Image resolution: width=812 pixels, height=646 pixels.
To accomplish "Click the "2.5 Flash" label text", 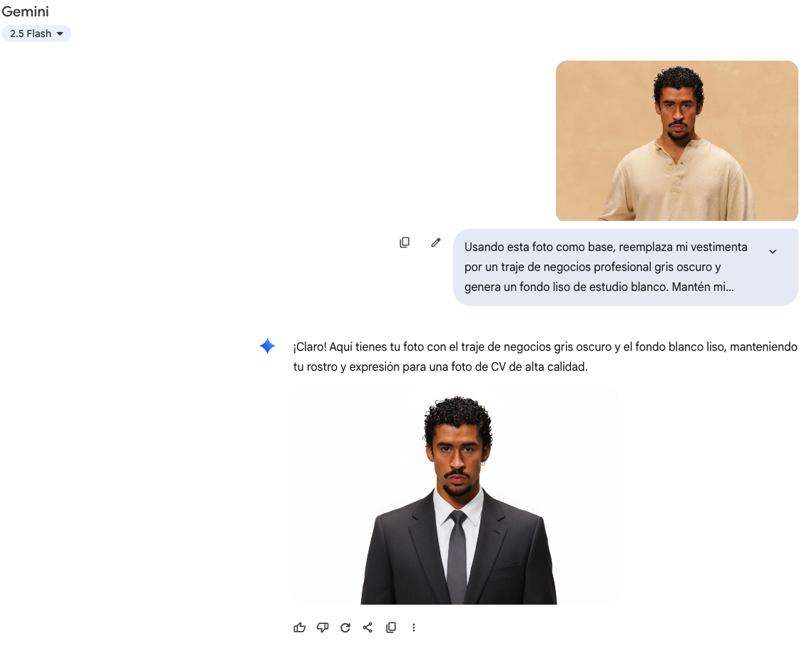I will click(31, 34).
